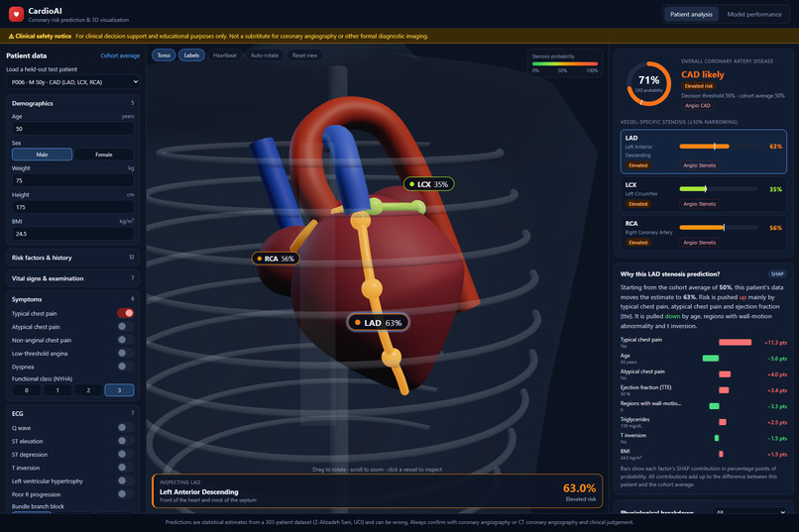Select Male sex option
The width and height of the screenshot is (799, 532).
coord(42,155)
